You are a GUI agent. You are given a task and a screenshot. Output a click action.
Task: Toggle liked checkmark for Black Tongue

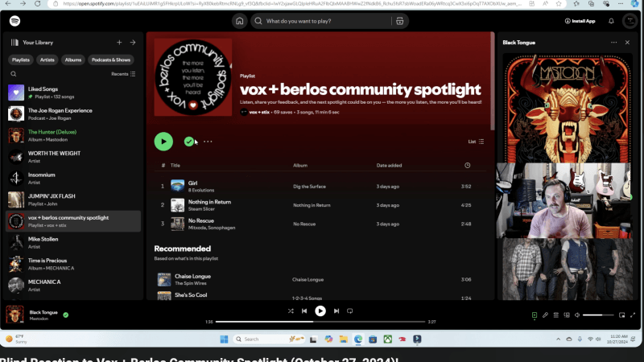coord(66,315)
